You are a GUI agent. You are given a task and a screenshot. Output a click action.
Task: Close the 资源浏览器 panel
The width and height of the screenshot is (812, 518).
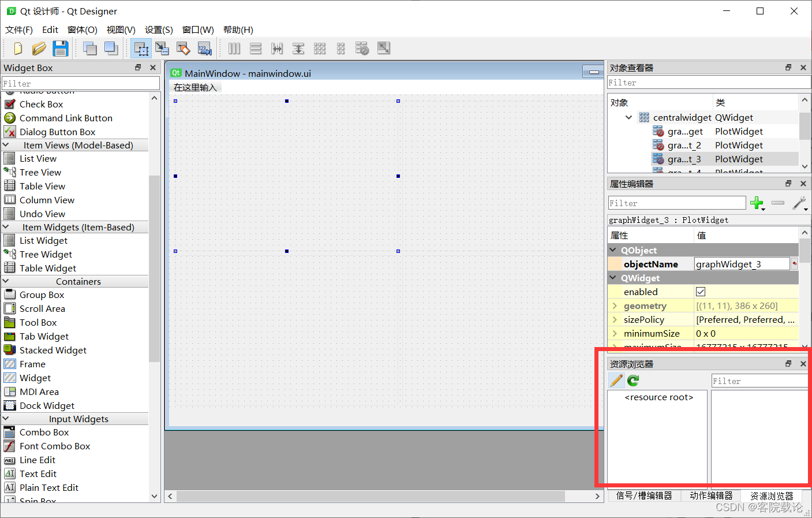(x=803, y=364)
